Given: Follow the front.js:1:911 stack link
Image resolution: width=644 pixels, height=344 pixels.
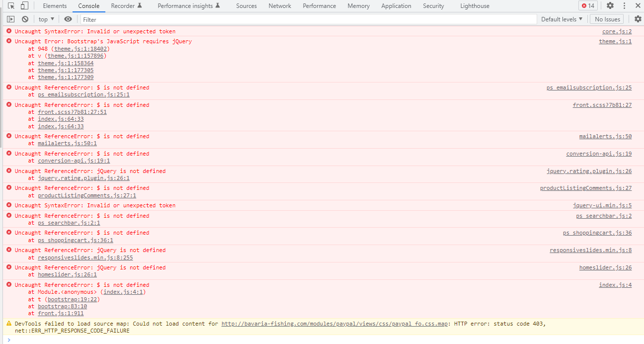Looking at the screenshot, I should coord(61,313).
